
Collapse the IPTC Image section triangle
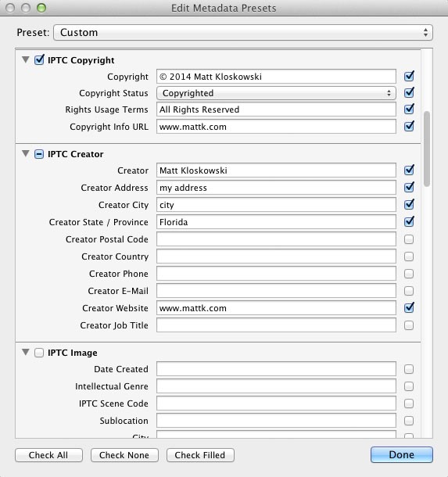coord(26,352)
